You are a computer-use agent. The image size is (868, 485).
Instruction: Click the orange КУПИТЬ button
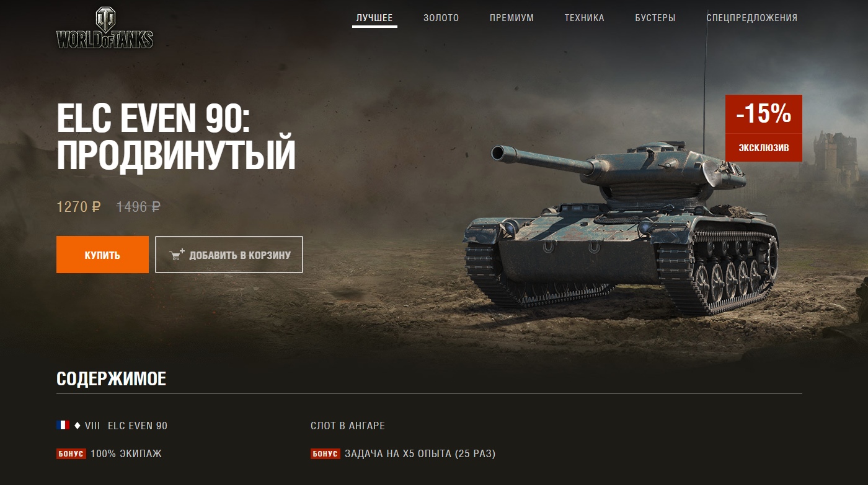(102, 255)
